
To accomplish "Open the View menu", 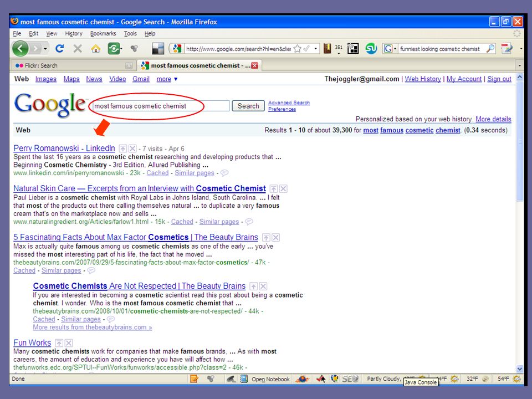I will [52, 34].
